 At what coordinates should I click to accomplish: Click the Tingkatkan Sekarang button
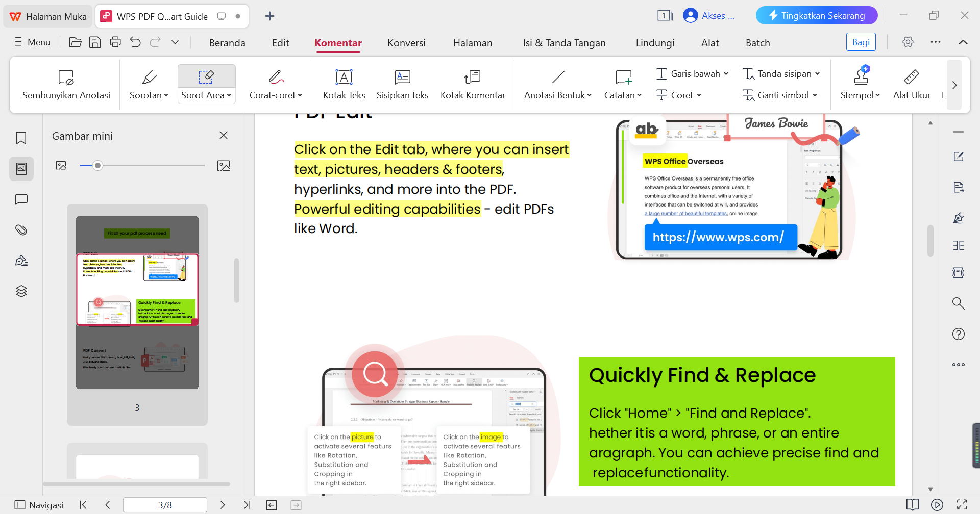[816, 15]
